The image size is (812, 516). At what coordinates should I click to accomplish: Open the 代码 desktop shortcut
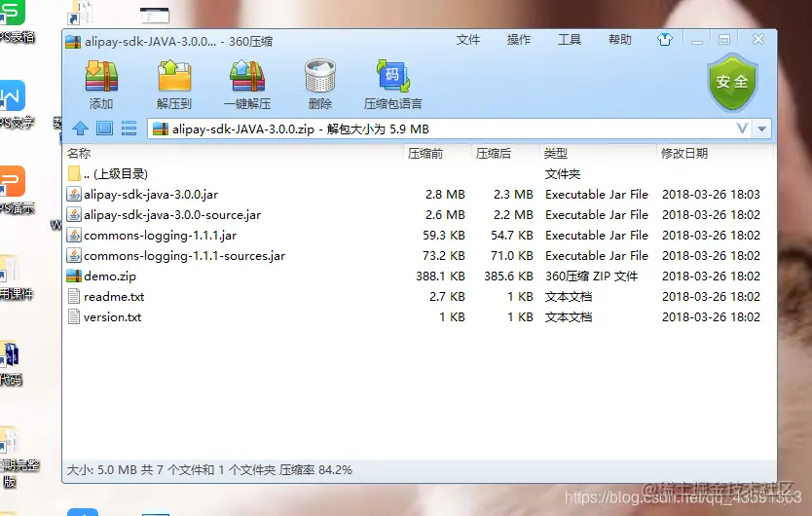(11, 364)
